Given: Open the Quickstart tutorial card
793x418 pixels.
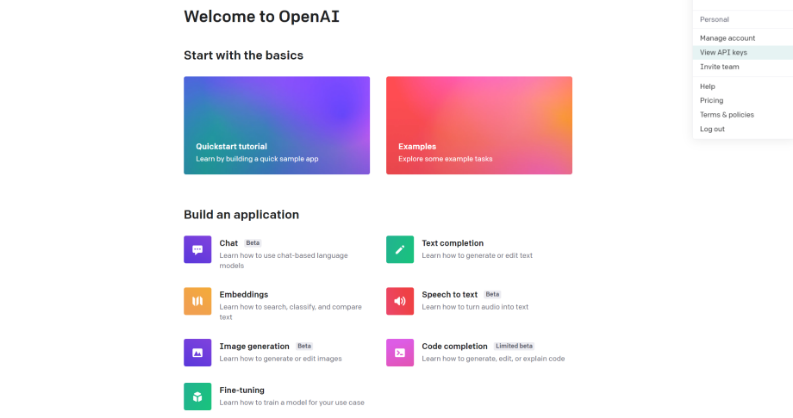Looking at the screenshot, I should pyautogui.click(x=277, y=125).
